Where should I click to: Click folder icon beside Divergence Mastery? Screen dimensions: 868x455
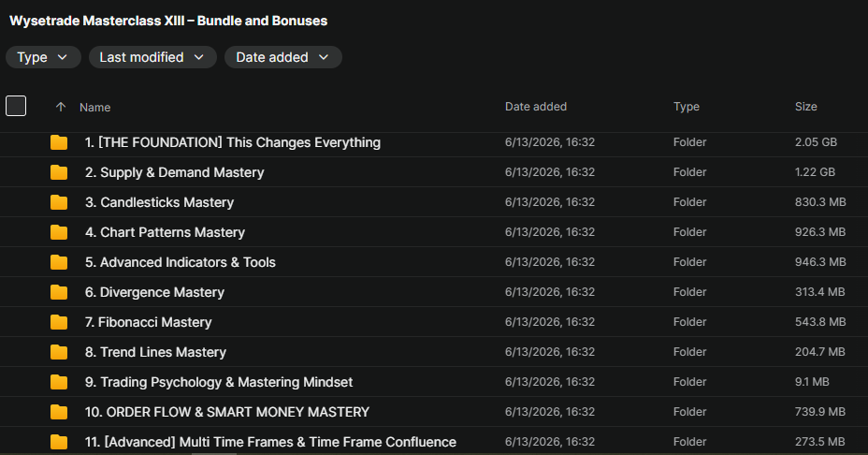pyautogui.click(x=59, y=292)
